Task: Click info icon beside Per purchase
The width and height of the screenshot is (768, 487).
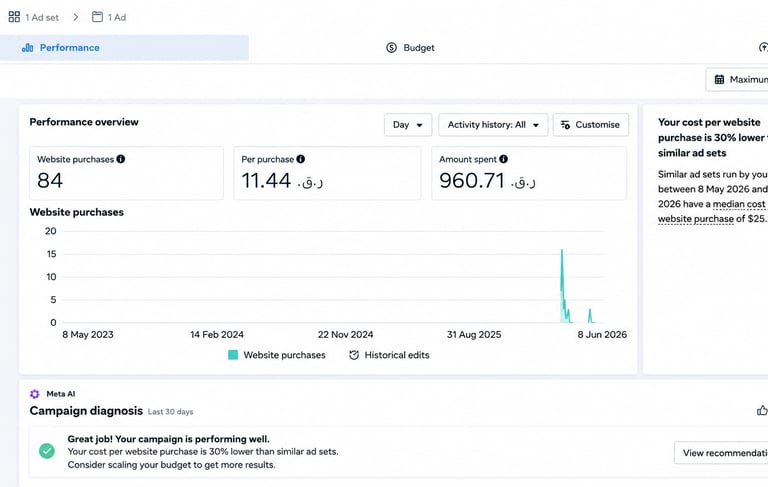Action: [x=301, y=159]
